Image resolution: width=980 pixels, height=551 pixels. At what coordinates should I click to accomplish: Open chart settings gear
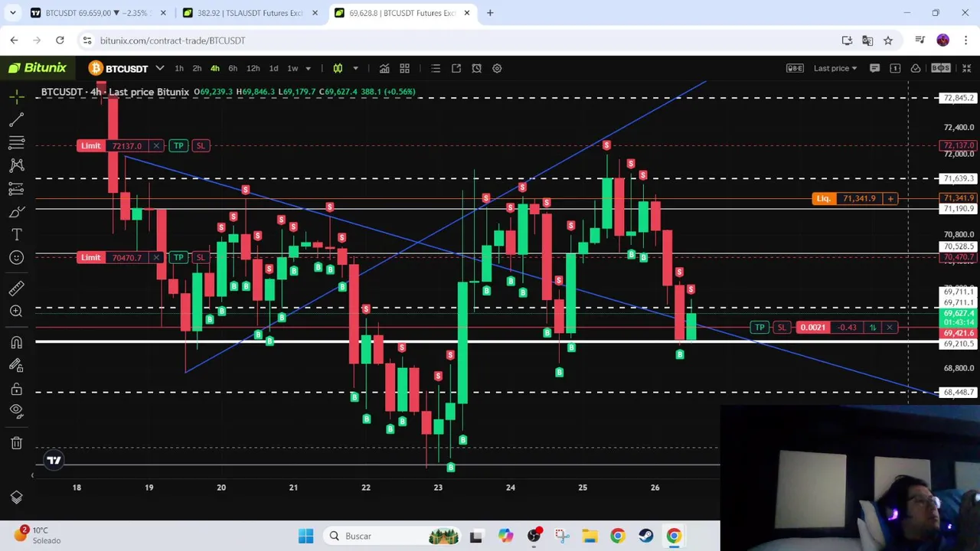pyautogui.click(x=497, y=68)
